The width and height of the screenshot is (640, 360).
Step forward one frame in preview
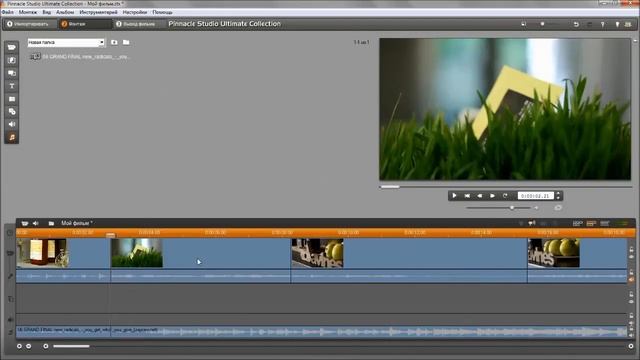[493, 196]
